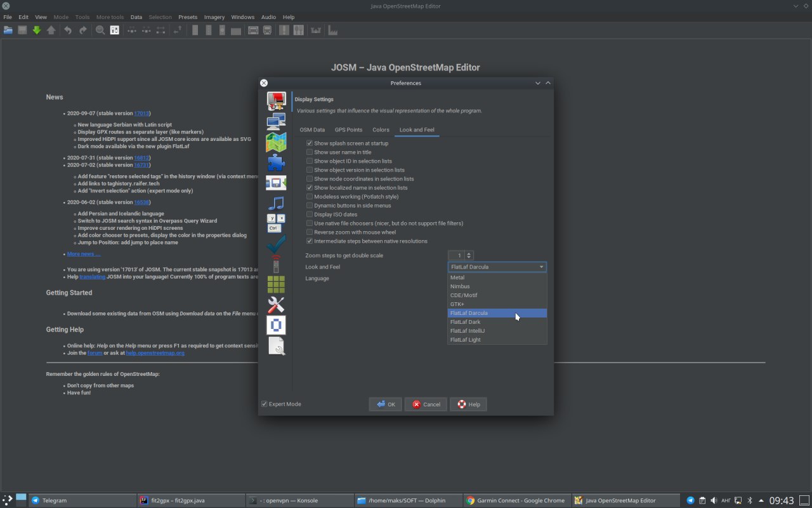
Task: Open Imagery settings (green grid icon)
Action: coord(276,284)
